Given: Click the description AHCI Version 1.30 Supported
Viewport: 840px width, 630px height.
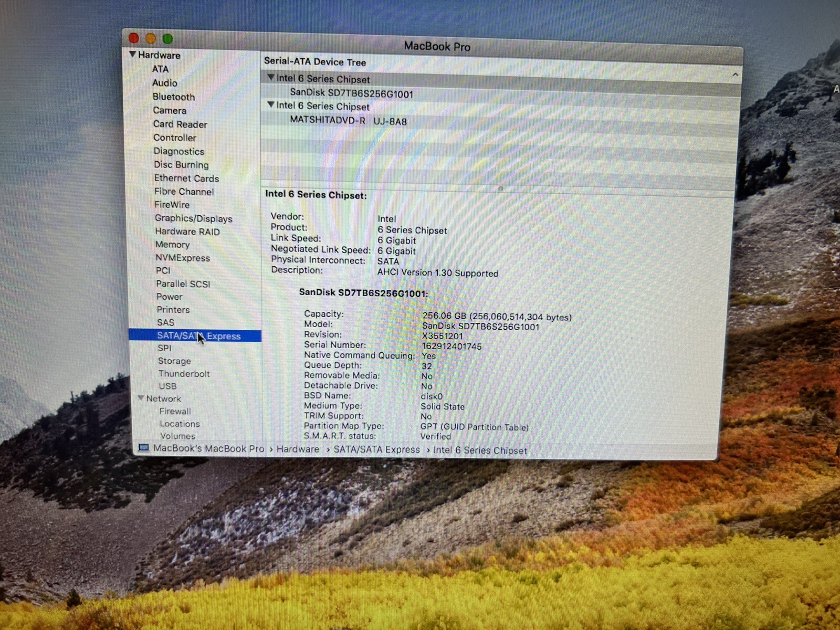Looking at the screenshot, I should [437, 273].
